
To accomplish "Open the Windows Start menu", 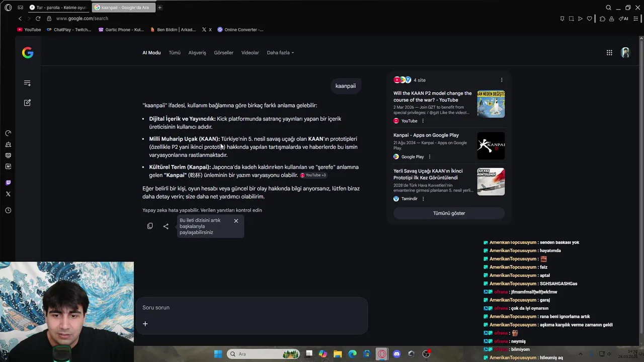I will [218, 354].
